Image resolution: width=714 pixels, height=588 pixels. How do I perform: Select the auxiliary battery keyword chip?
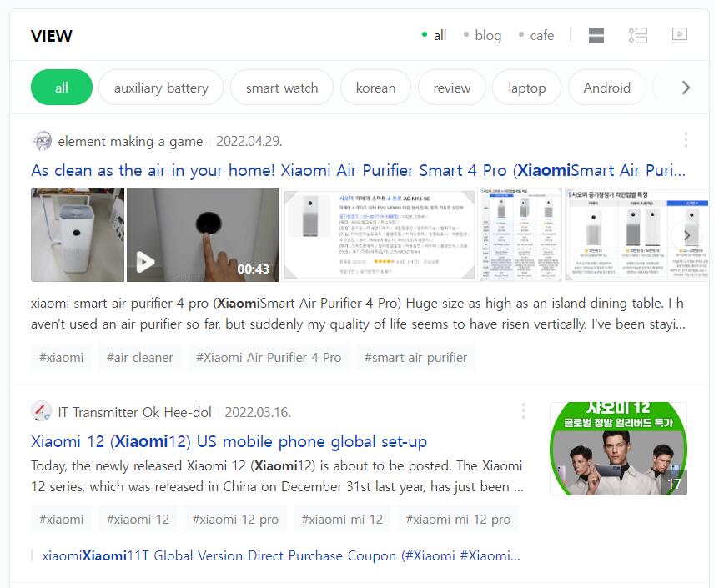[161, 88]
